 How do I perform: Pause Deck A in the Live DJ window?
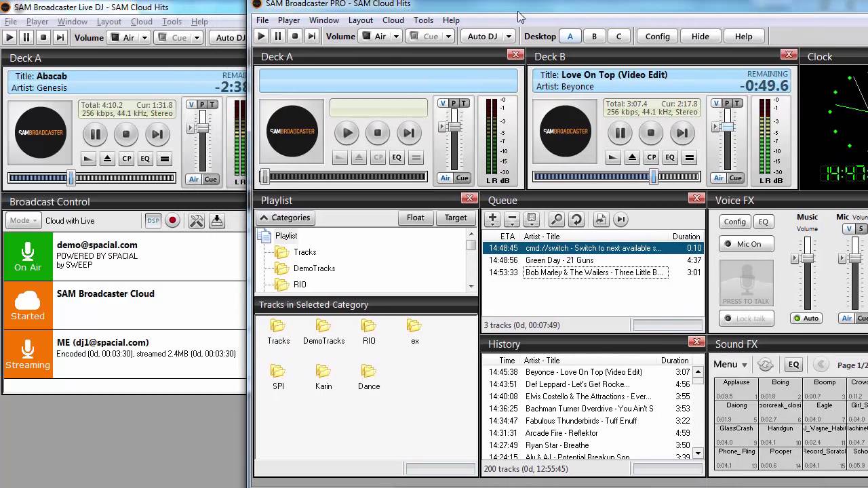pos(95,134)
